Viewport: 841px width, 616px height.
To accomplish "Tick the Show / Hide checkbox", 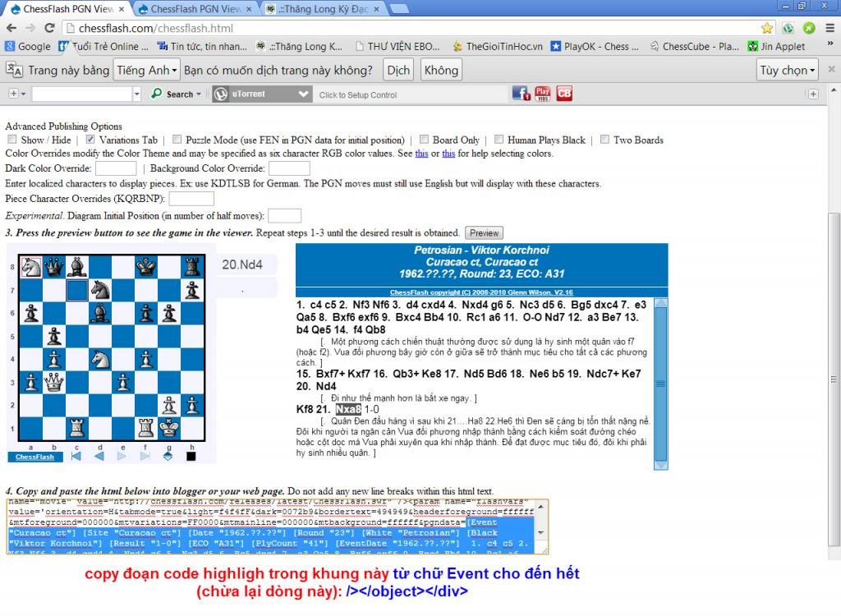I will coord(11,140).
